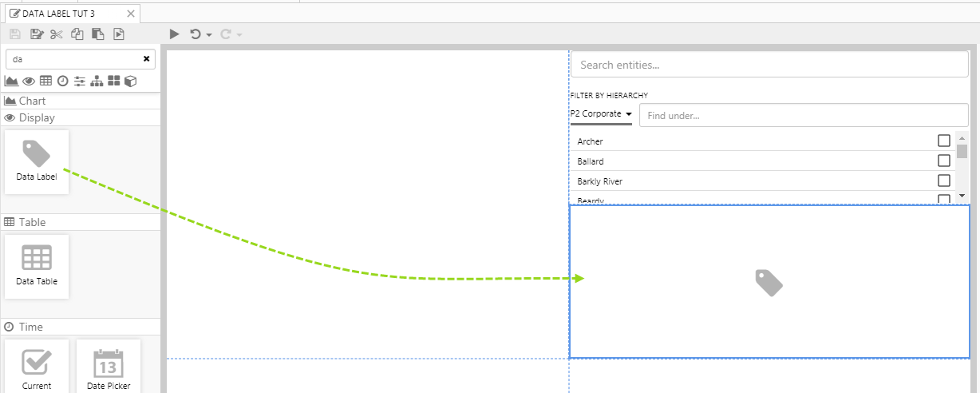
Task: Click the Undo arrow icon
Action: coord(195,34)
